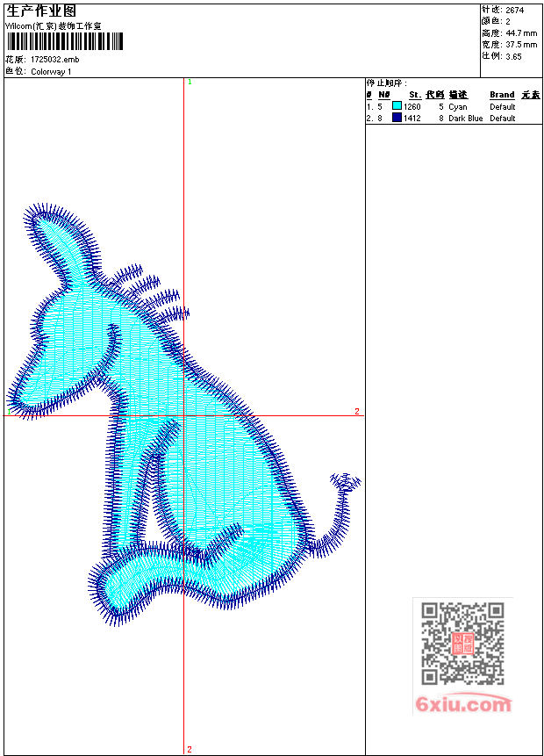Click 'Default' brand in the Cyan row
The height and width of the screenshot is (756, 544).
pyautogui.click(x=503, y=106)
